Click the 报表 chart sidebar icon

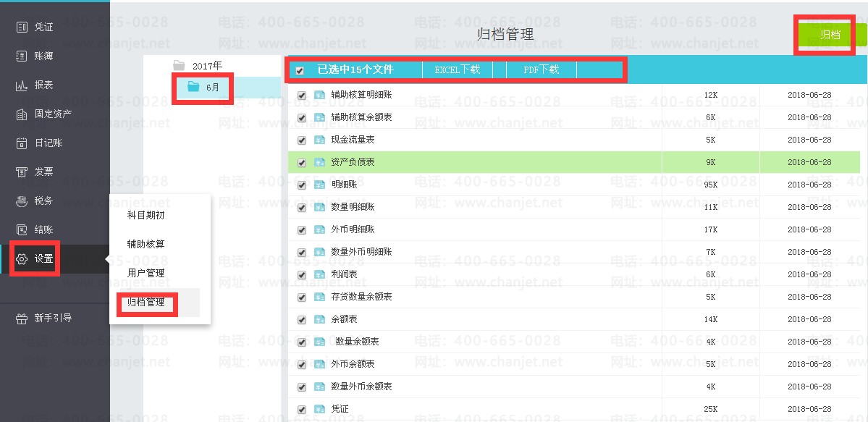[x=22, y=85]
